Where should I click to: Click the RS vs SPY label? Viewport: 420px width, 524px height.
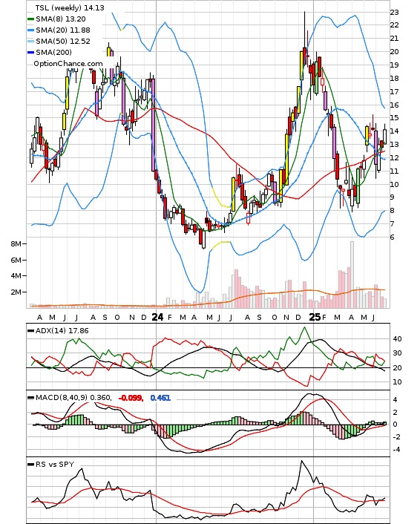click(55, 464)
